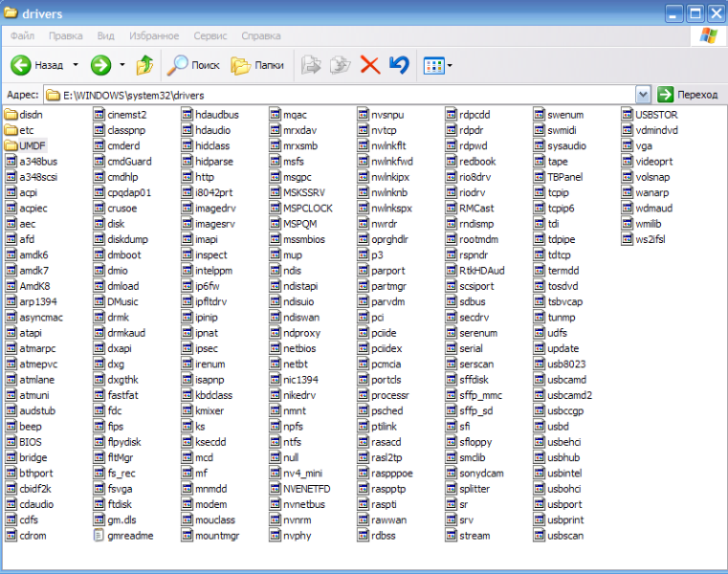Open the Правка menu
Image resolution: width=728 pixels, height=574 pixels.
click(65, 35)
